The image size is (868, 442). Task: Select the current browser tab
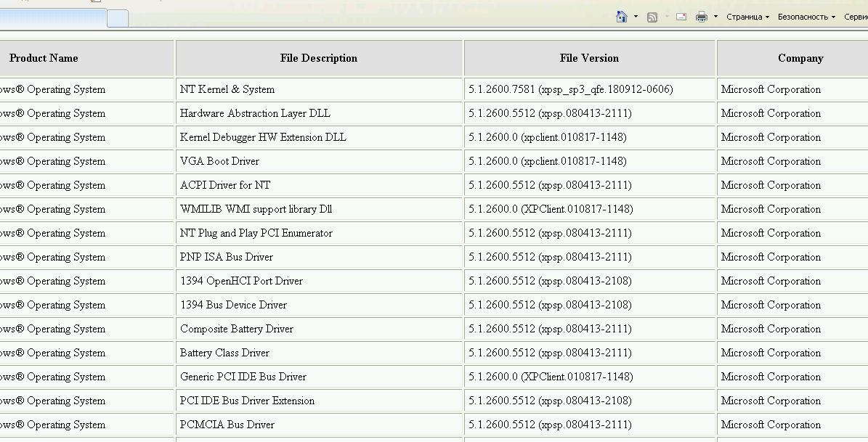52,18
